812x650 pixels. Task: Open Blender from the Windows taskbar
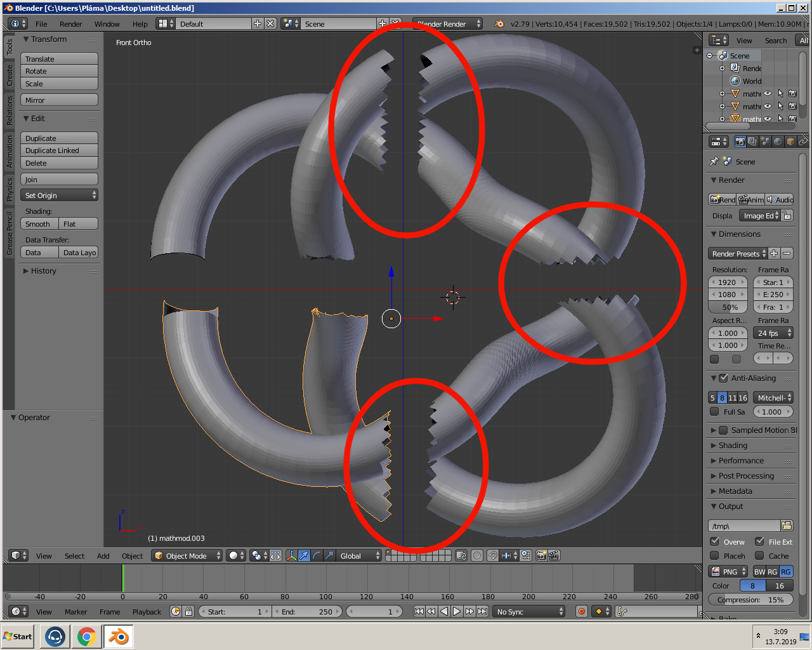(x=118, y=636)
